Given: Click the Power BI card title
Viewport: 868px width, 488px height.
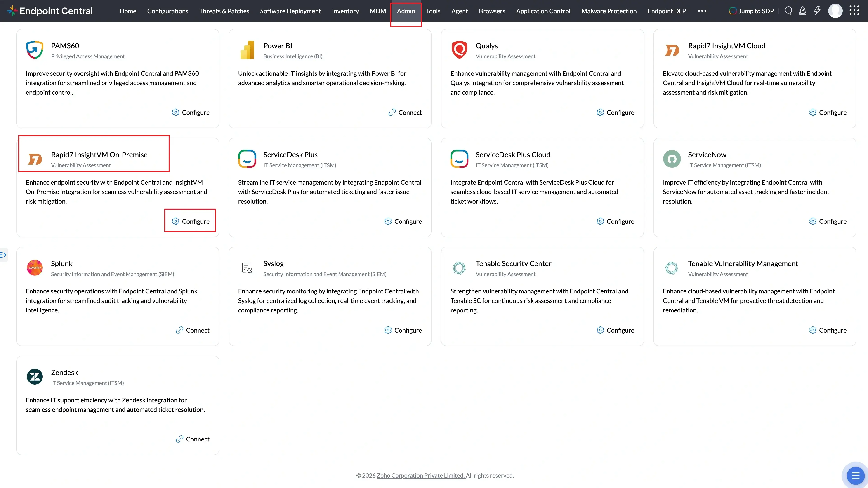Looking at the screenshot, I should coord(278,45).
